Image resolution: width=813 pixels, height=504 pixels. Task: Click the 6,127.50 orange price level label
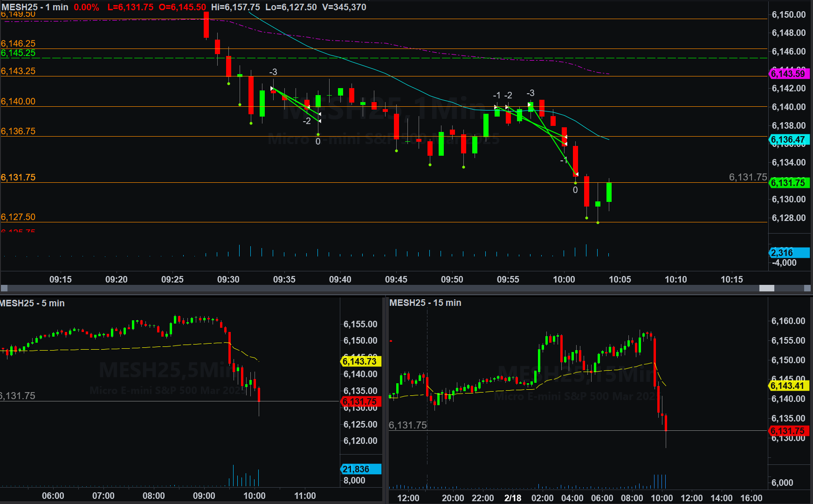18,217
